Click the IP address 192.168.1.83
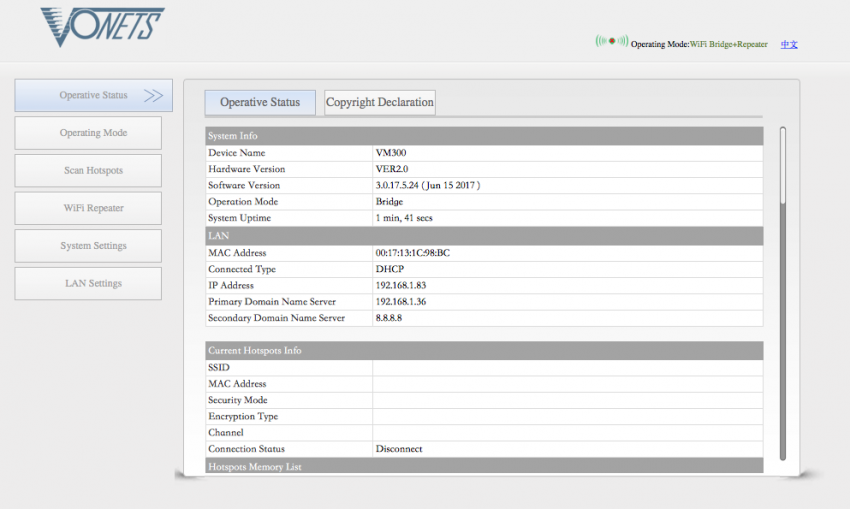 click(401, 286)
